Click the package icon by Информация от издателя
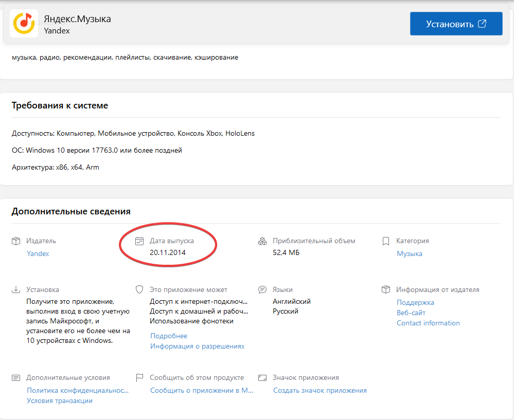The image size is (514, 420). 386,290
